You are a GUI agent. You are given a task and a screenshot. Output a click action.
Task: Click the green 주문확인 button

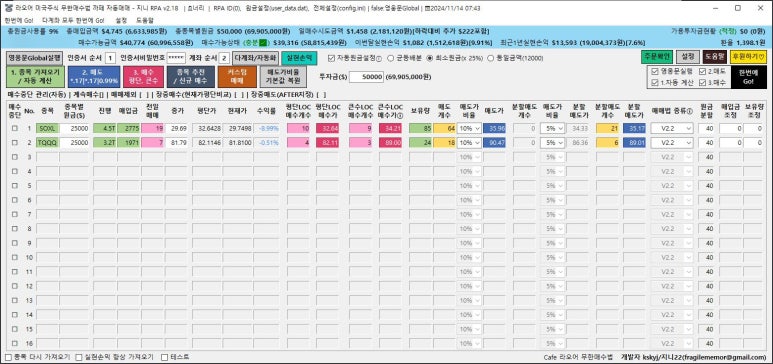click(x=656, y=57)
